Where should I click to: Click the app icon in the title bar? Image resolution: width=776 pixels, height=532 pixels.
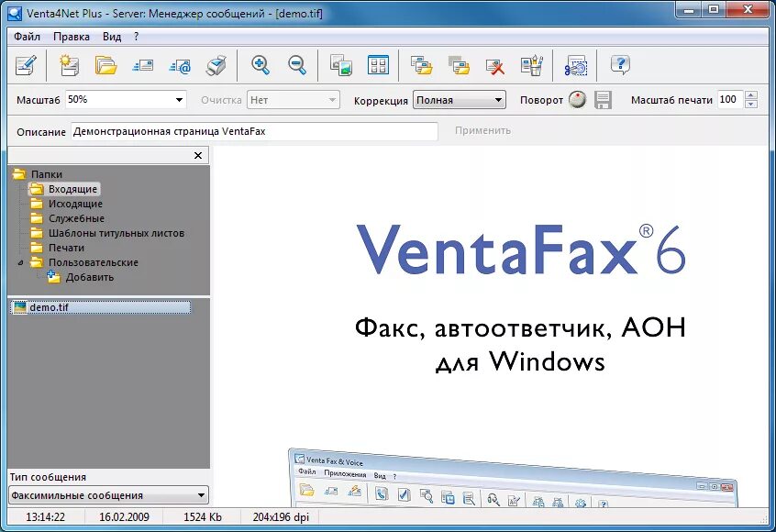16,14
